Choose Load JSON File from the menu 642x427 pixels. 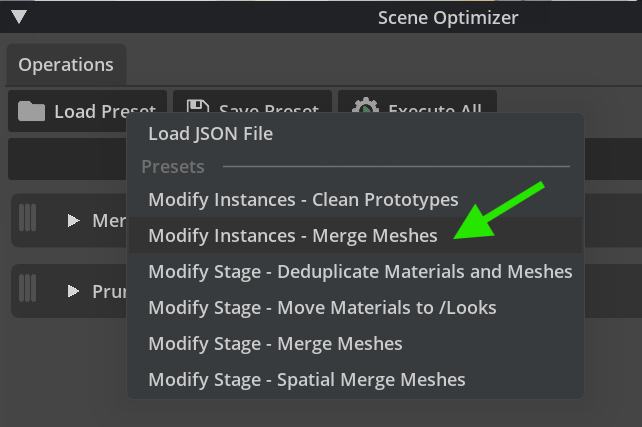(x=210, y=133)
